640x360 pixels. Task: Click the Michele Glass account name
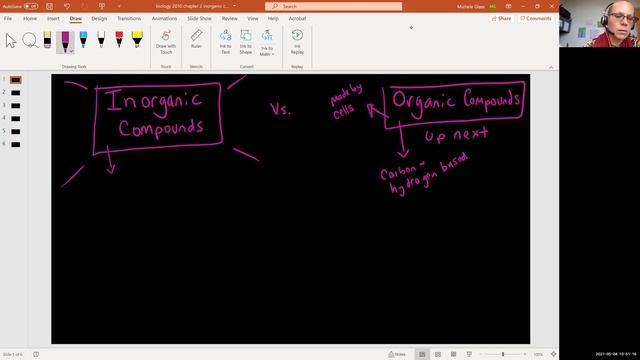point(471,7)
